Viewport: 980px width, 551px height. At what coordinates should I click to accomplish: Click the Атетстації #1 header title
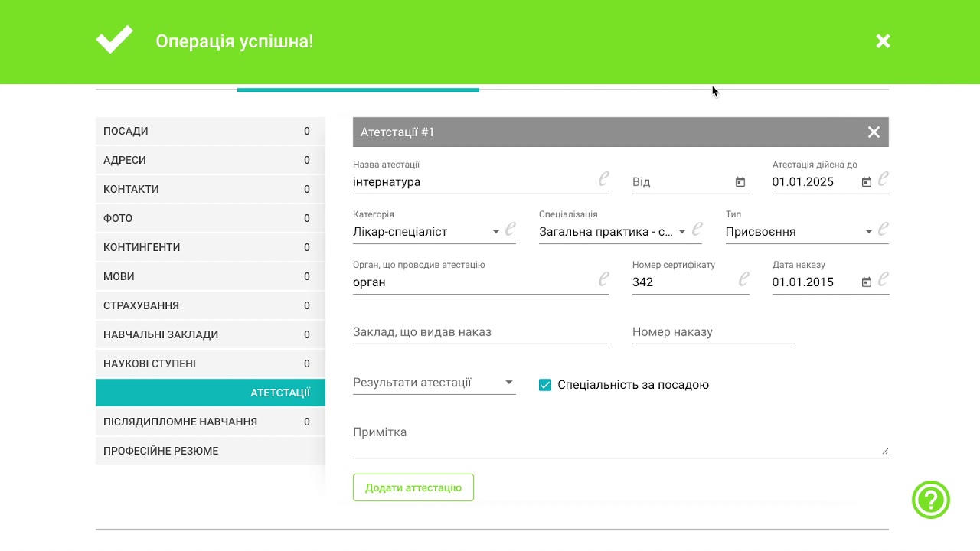(x=397, y=132)
